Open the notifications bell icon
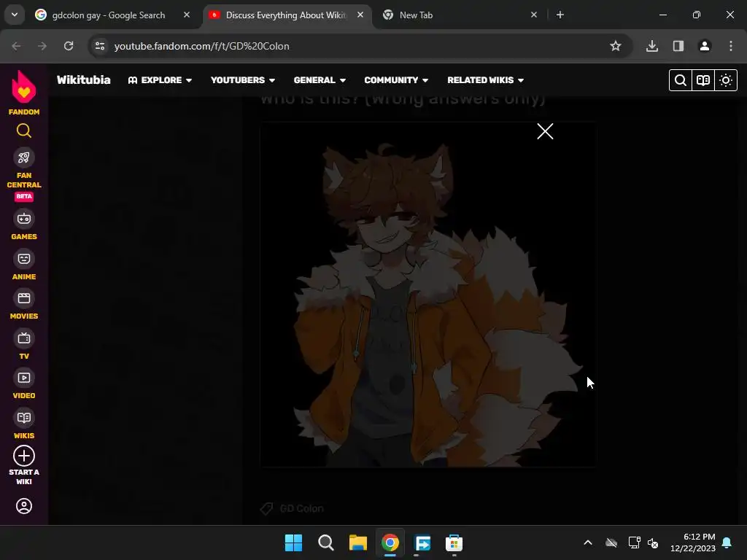The height and width of the screenshot is (560, 747). 727,542
